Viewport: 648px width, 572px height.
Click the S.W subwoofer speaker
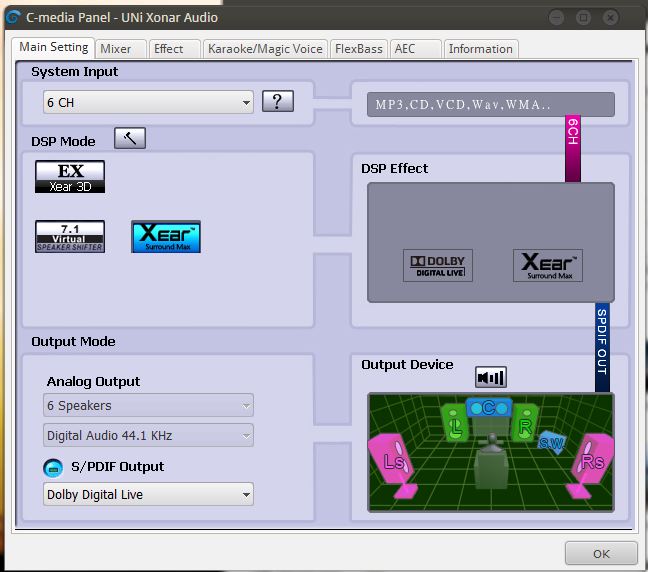pos(552,443)
